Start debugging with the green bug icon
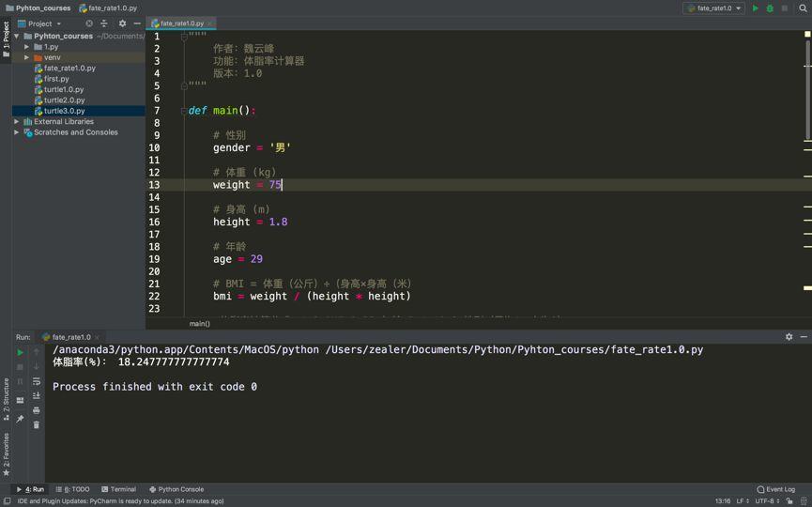Screen dimensions: 812x507 (x=770, y=8)
